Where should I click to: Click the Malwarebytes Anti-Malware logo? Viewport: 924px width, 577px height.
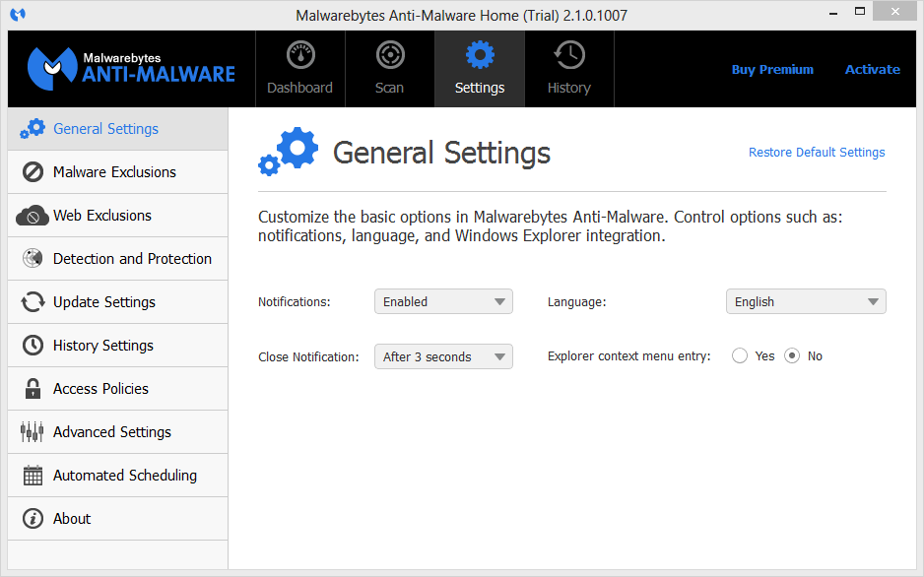point(131,68)
